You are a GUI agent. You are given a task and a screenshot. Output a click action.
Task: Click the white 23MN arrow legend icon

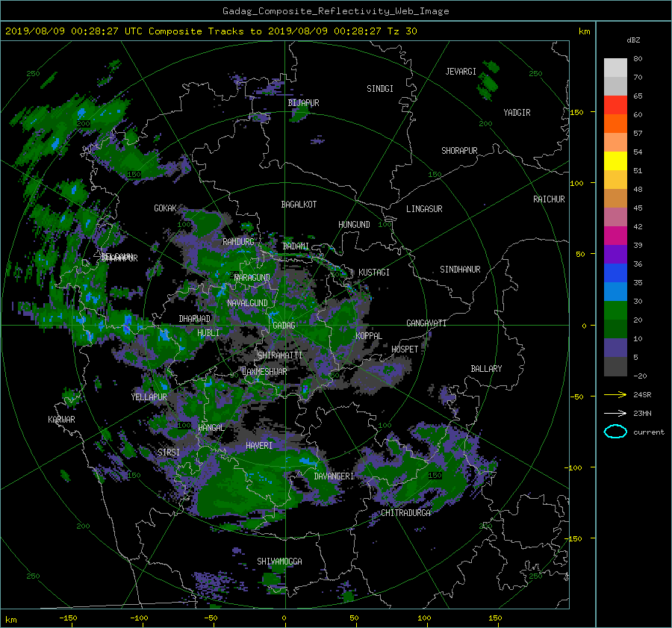(x=615, y=413)
